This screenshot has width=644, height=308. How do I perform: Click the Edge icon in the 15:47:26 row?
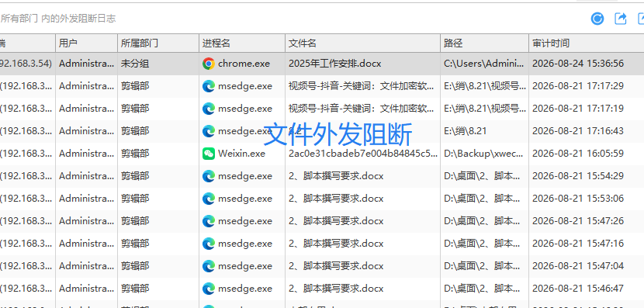click(x=209, y=221)
